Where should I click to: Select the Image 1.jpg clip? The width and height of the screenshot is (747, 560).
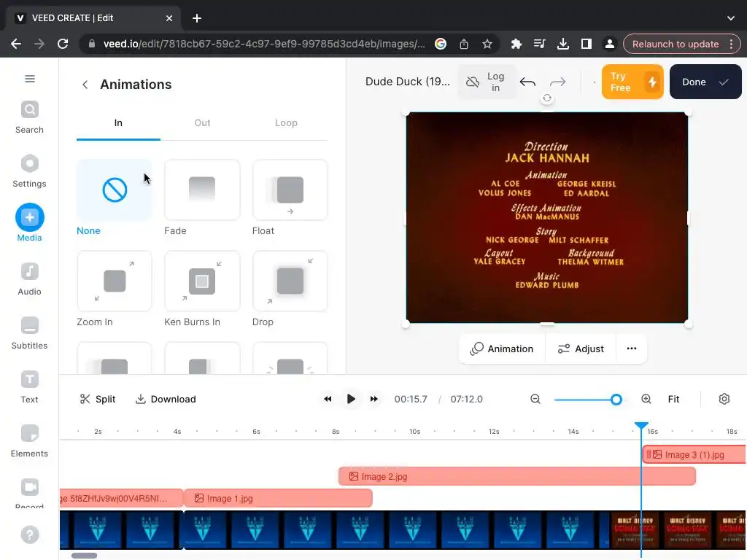278,498
